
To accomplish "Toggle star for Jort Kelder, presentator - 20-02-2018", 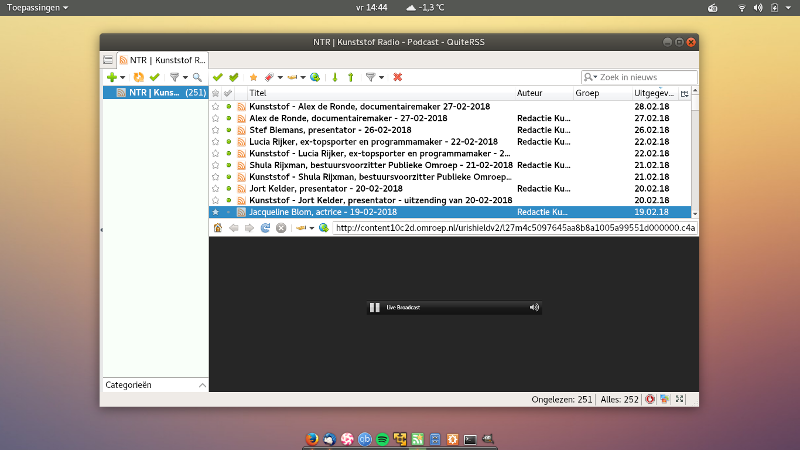I will [x=215, y=189].
